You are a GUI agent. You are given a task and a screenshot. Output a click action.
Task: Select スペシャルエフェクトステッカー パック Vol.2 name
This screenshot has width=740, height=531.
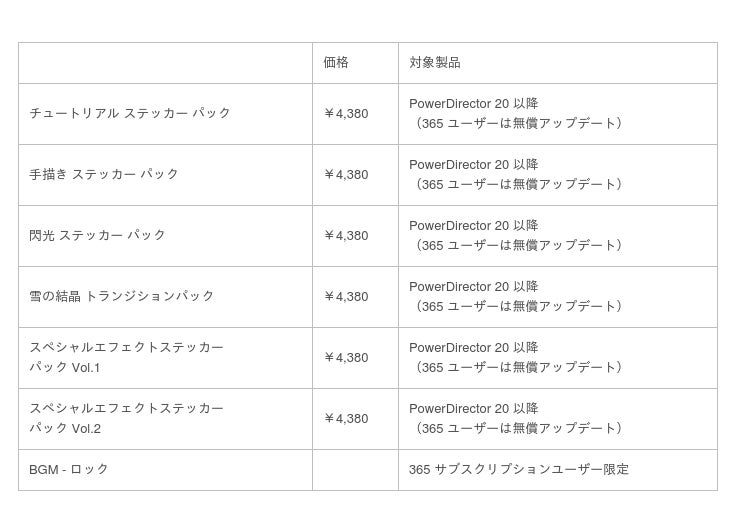(x=126, y=419)
